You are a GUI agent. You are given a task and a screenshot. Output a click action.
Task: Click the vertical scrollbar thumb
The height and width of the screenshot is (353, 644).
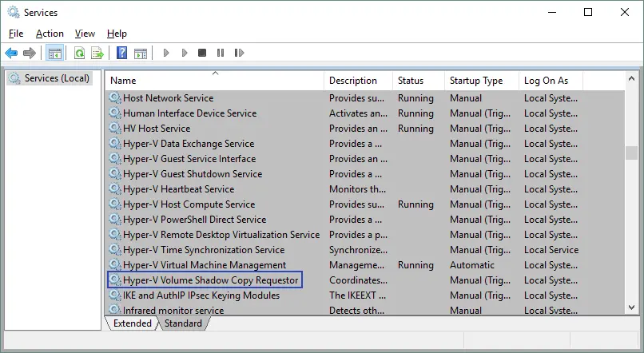tap(632, 153)
